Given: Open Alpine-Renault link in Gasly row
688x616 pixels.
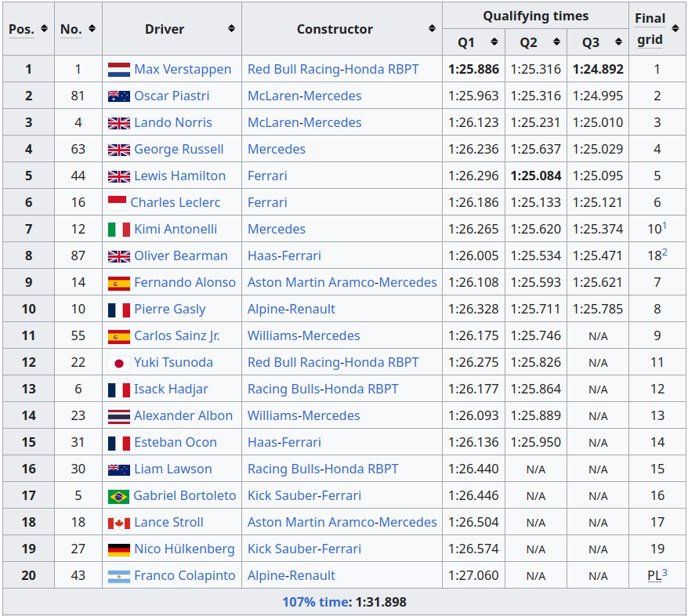Looking at the screenshot, I should pos(291,310).
